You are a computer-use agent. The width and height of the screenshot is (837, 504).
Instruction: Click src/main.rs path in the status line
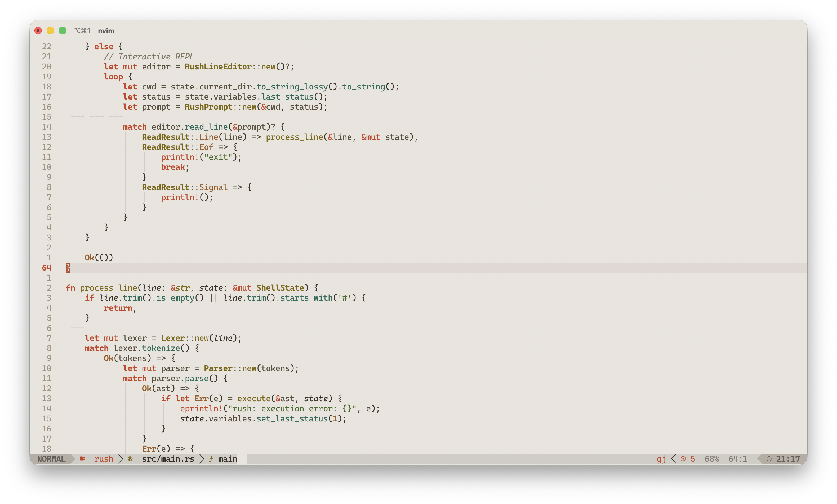tap(168, 459)
